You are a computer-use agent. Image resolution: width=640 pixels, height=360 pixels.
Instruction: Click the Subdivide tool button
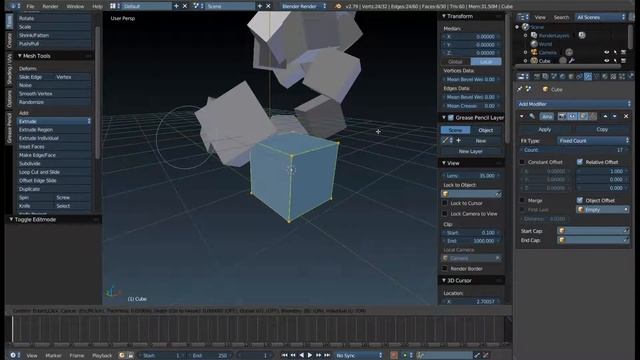click(54, 164)
